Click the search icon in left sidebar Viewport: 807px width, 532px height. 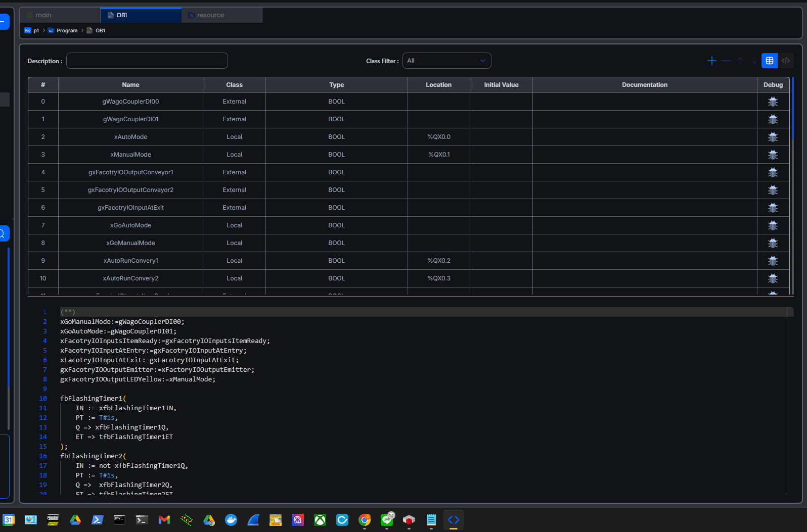[3, 233]
